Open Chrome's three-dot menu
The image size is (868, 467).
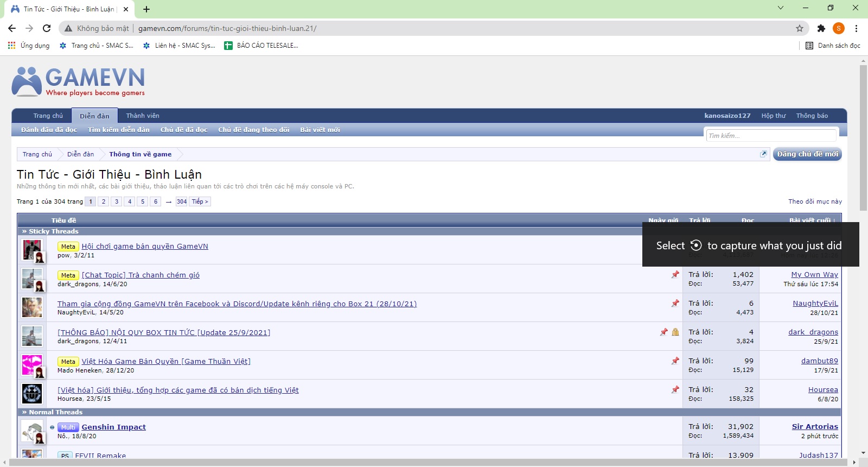click(x=857, y=28)
